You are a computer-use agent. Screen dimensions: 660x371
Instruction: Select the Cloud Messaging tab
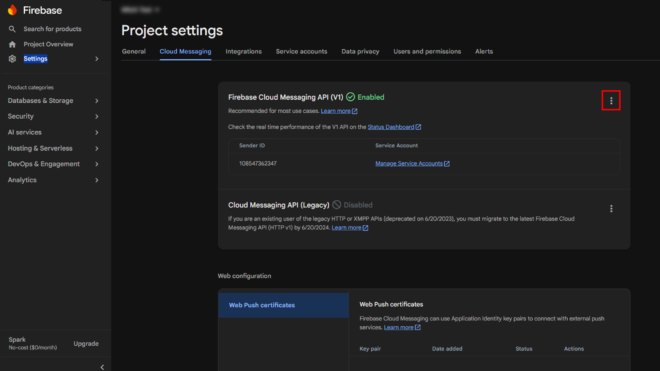185,51
